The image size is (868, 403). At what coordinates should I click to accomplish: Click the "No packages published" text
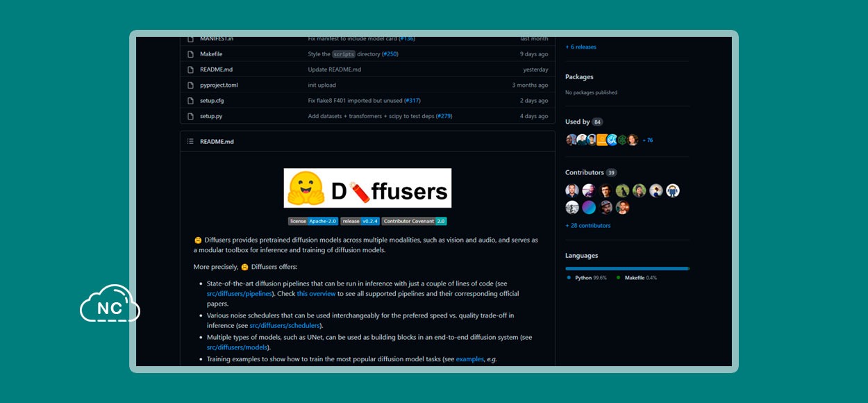tap(591, 92)
